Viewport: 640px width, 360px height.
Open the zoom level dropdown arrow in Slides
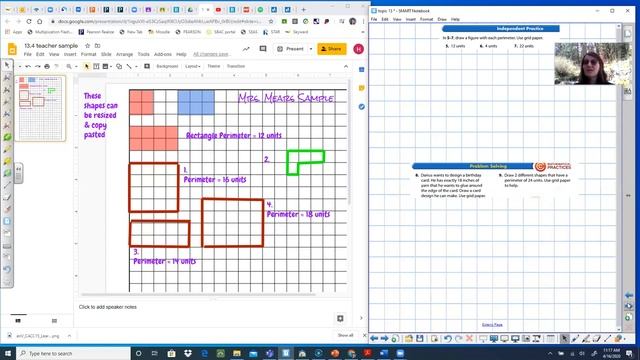point(76,67)
